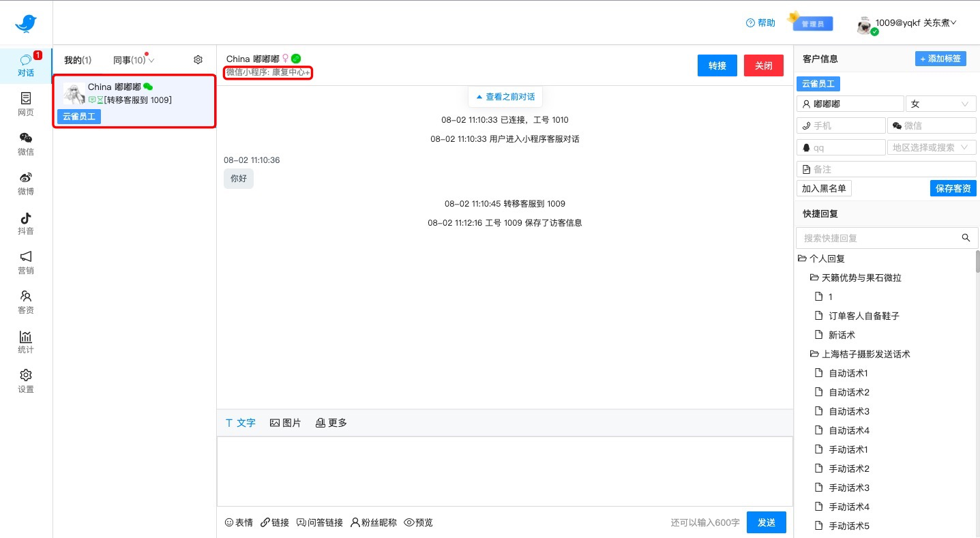Image resolution: width=980 pixels, height=538 pixels.
Task: Open the 微博 Weibo channel in sidebar
Action: pyautogui.click(x=25, y=185)
